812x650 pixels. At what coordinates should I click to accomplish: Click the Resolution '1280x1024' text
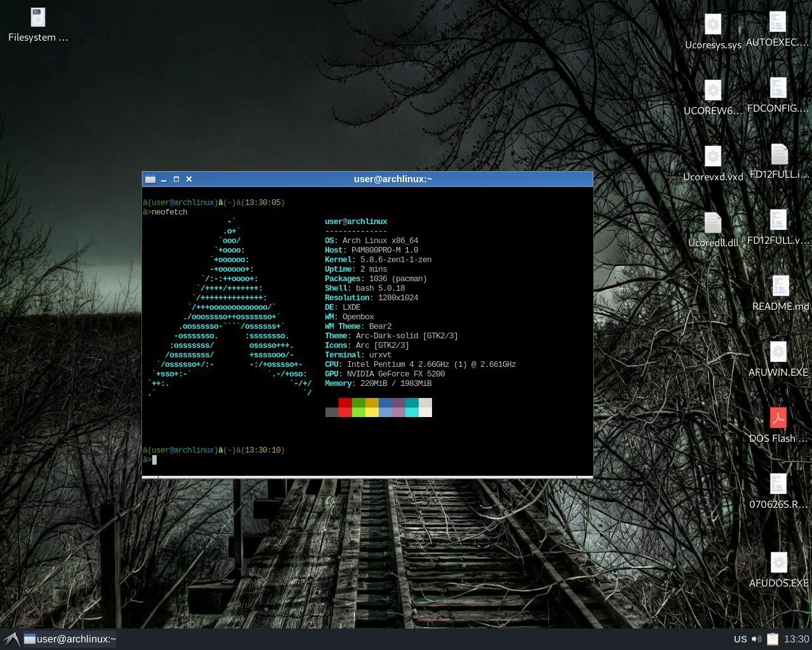(398, 298)
